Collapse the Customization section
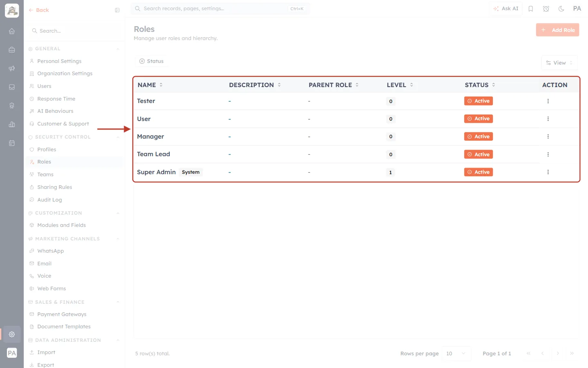Viewport: 588px width, 368px height. (118, 213)
